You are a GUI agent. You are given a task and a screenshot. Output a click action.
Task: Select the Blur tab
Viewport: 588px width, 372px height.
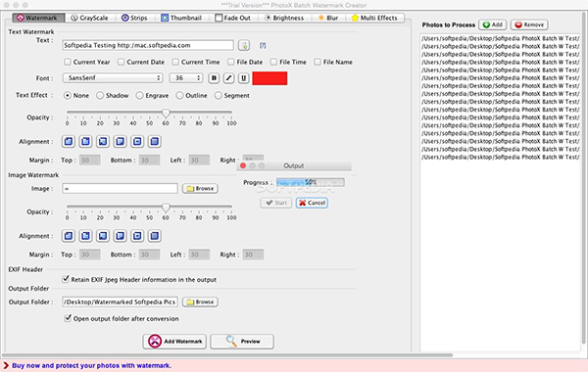point(328,18)
